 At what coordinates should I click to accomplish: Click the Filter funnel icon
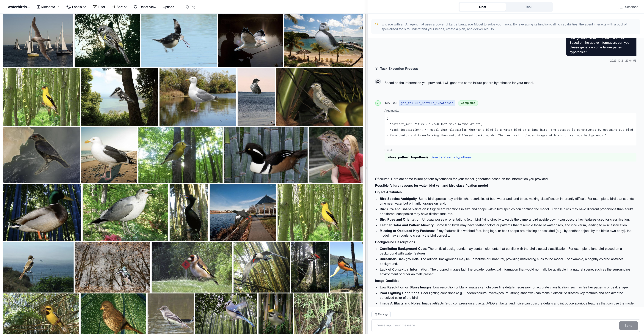click(x=95, y=7)
